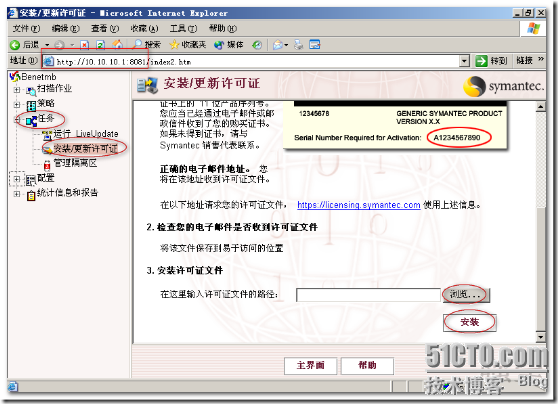
Task: Open the Media (媒体) toolbar button
Action: point(229,45)
